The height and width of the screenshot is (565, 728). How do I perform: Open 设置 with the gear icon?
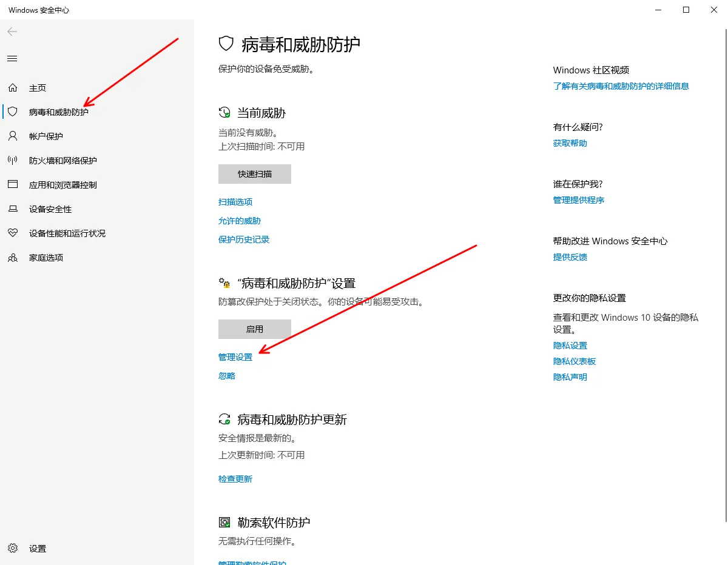pyautogui.click(x=13, y=549)
